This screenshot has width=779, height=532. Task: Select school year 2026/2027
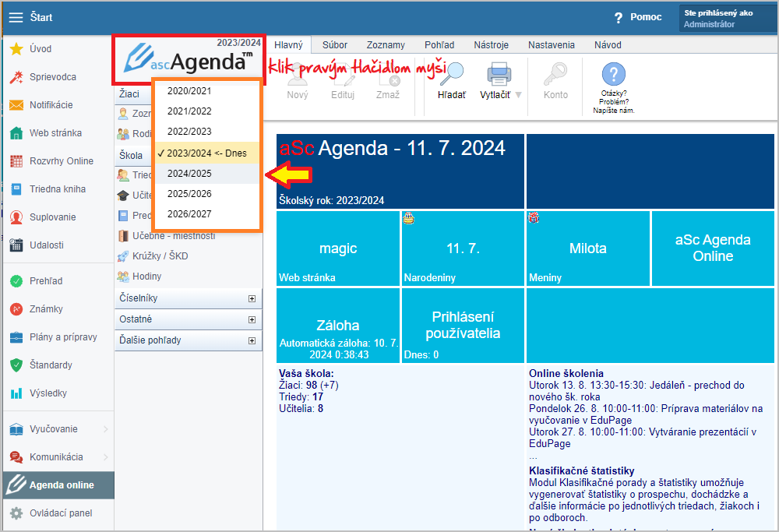click(x=208, y=214)
